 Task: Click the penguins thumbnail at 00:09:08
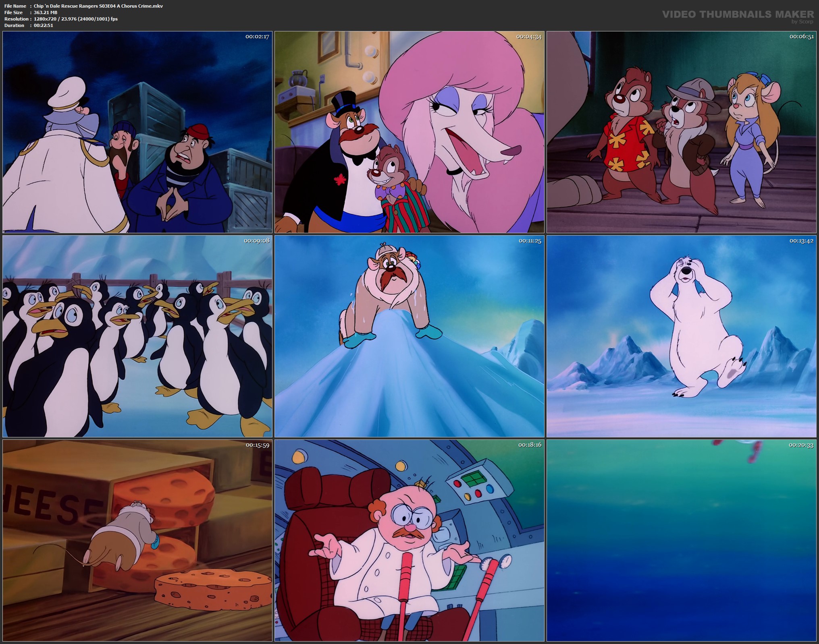tap(137, 336)
